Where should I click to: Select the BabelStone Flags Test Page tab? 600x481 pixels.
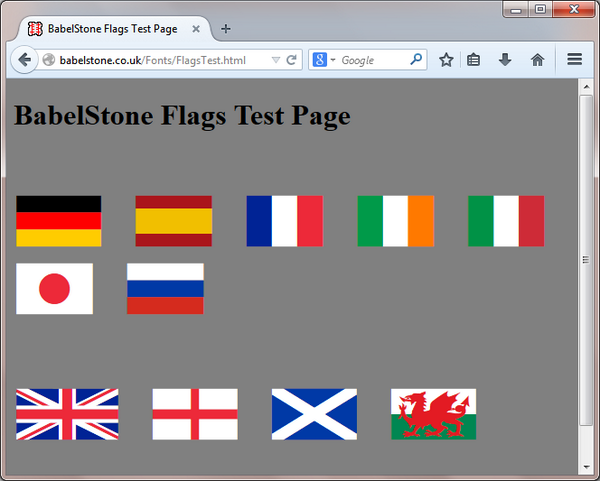113,29
